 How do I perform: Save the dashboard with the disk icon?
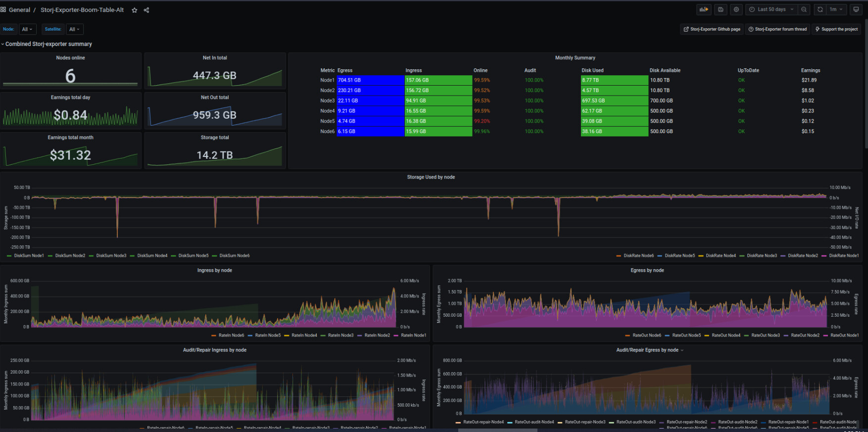coord(721,9)
